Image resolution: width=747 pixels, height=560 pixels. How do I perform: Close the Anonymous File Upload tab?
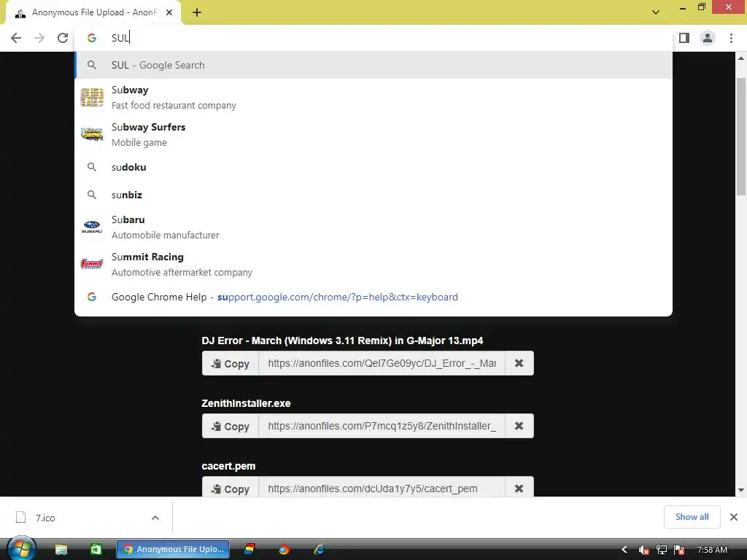point(169,13)
